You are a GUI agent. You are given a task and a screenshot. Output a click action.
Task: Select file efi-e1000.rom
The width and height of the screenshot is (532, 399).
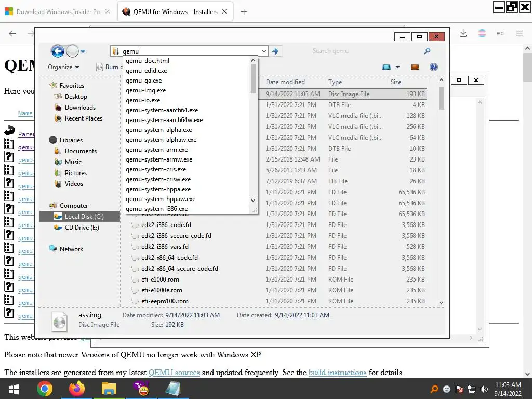click(x=160, y=279)
